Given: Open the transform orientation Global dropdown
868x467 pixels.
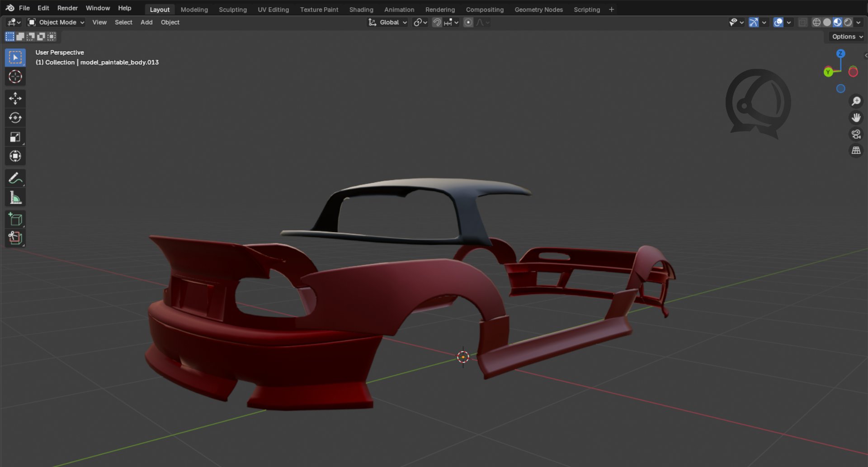Looking at the screenshot, I should 387,22.
